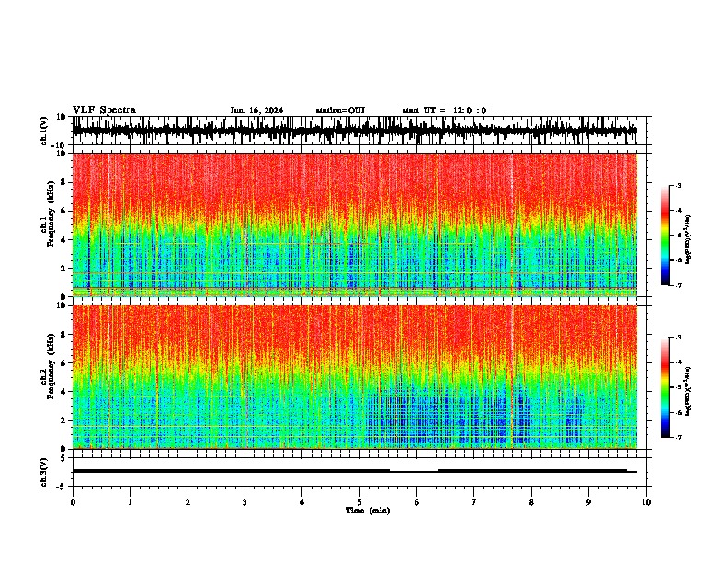Click the time axis tick label "1"
Viewport: 728px width, 563px height.
pos(130,502)
